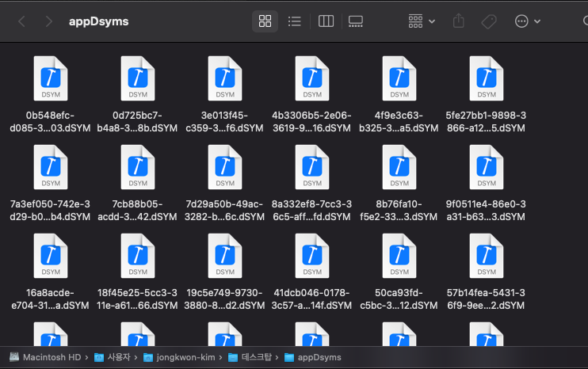Switch to icon grid view

click(x=265, y=21)
